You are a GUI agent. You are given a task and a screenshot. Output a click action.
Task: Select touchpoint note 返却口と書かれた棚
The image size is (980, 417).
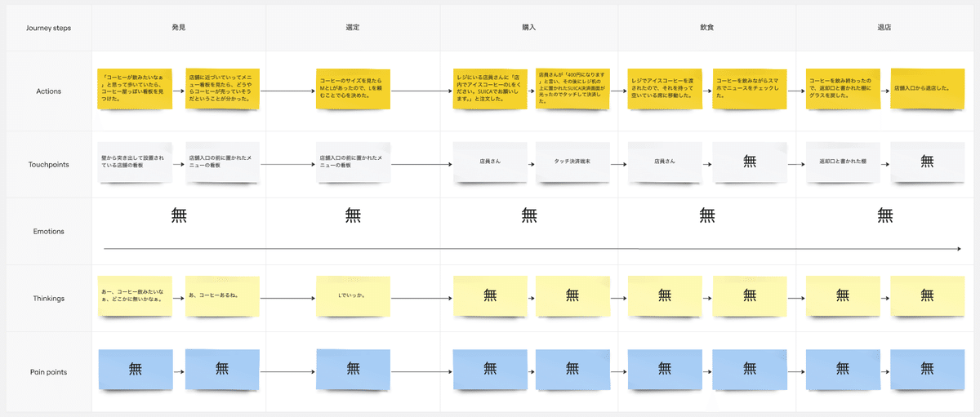(844, 162)
